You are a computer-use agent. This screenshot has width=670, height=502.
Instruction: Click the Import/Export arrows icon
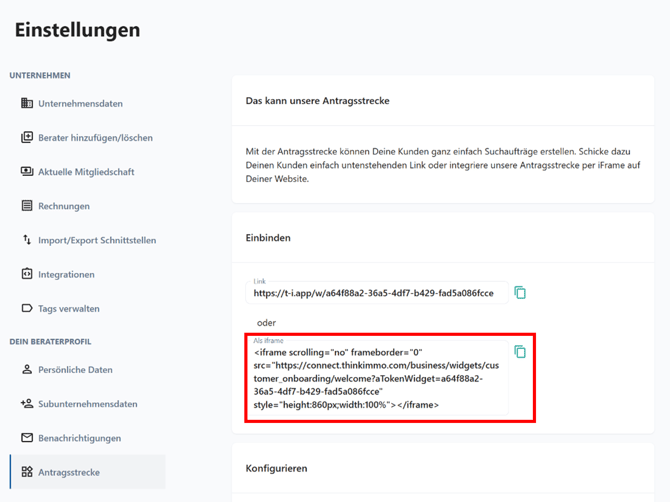pyautogui.click(x=27, y=240)
